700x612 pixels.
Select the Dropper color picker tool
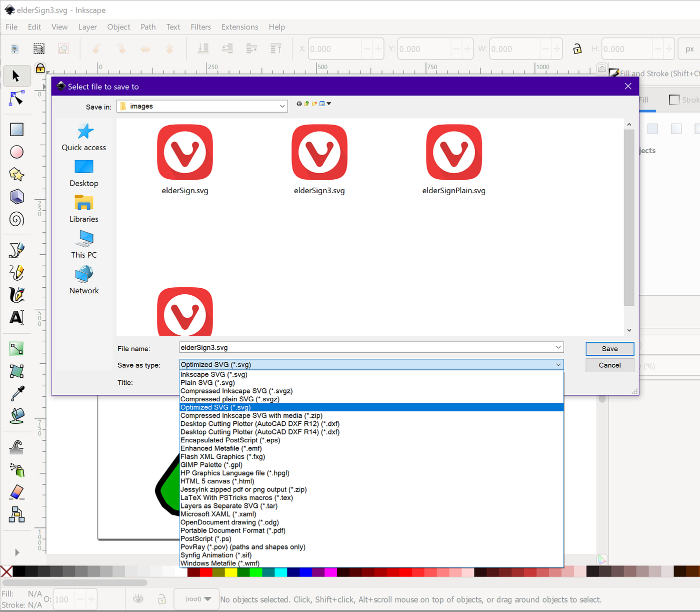(16, 393)
